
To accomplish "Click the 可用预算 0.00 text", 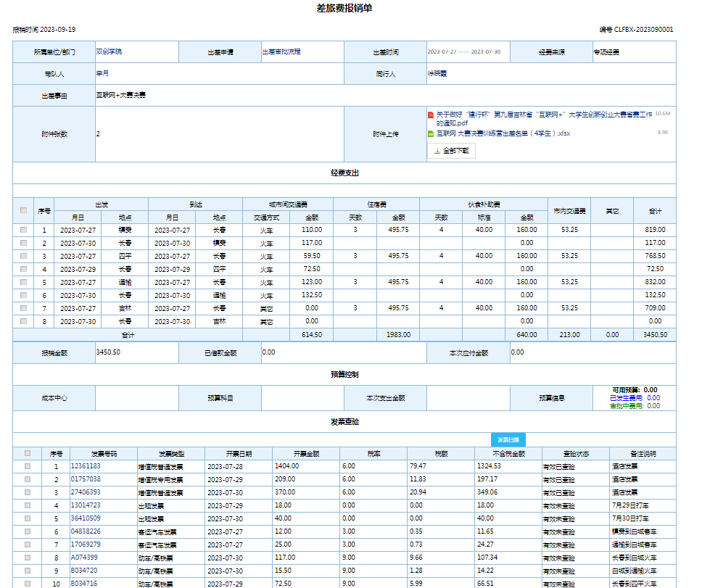I will click(635, 390).
